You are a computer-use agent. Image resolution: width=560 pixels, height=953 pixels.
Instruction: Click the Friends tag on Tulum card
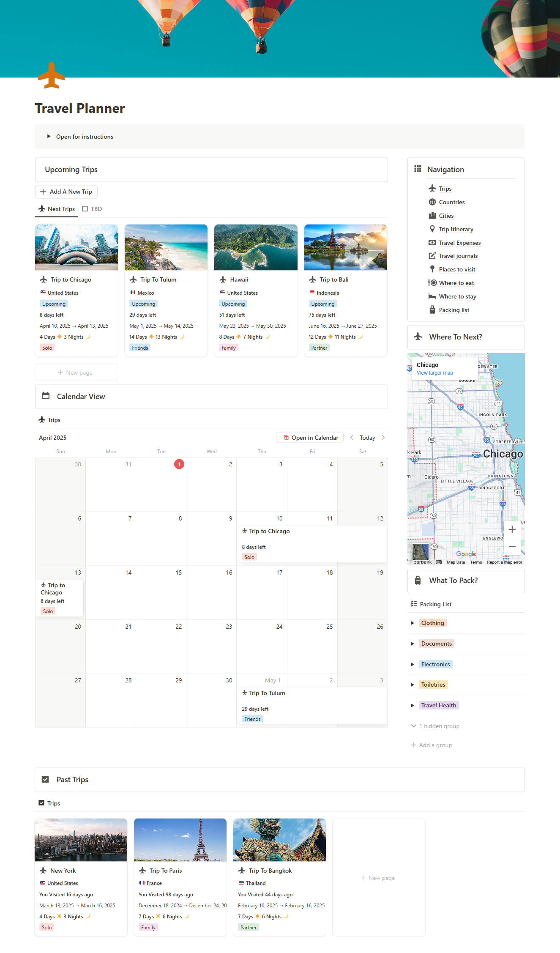(140, 348)
